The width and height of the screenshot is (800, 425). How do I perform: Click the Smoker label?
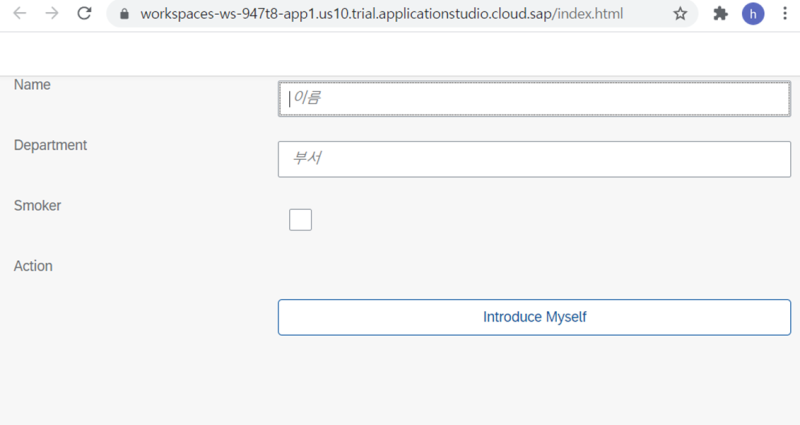pyautogui.click(x=37, y=205)
